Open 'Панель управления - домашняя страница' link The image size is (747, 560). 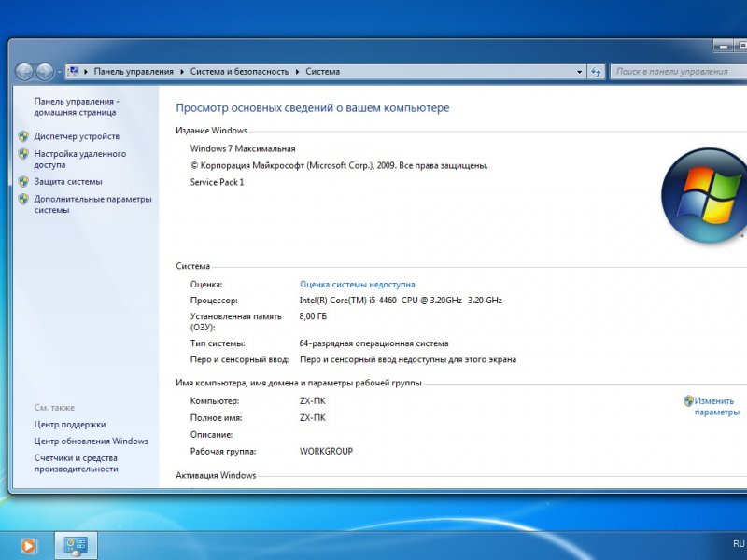click(77, 106)
